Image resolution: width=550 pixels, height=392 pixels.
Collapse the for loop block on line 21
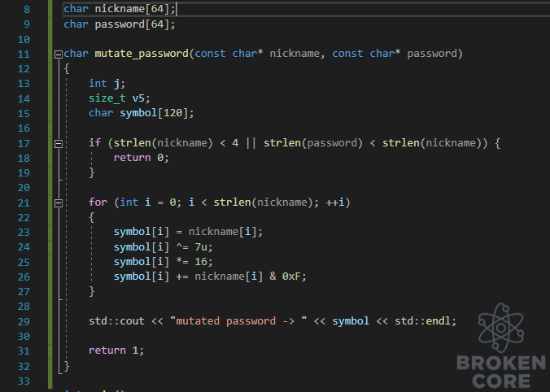pos(59,203)
